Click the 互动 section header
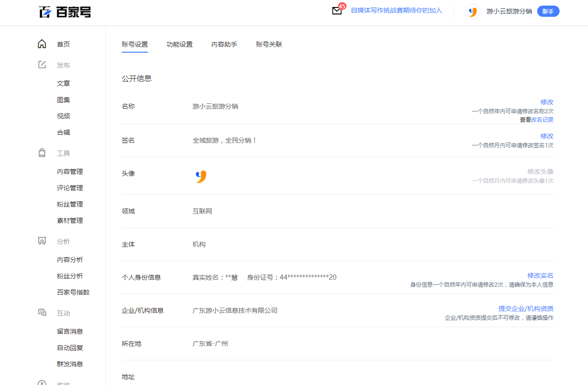 point(63,313)
